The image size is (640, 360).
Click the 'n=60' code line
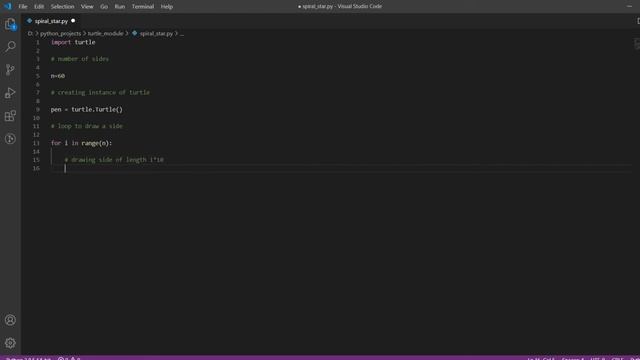pos(58,76)
